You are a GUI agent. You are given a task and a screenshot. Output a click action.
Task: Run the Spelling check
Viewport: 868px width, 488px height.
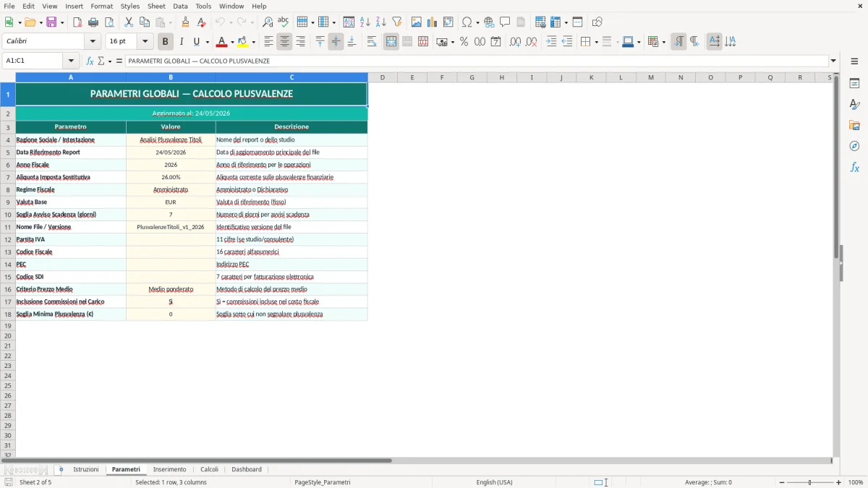284,22
